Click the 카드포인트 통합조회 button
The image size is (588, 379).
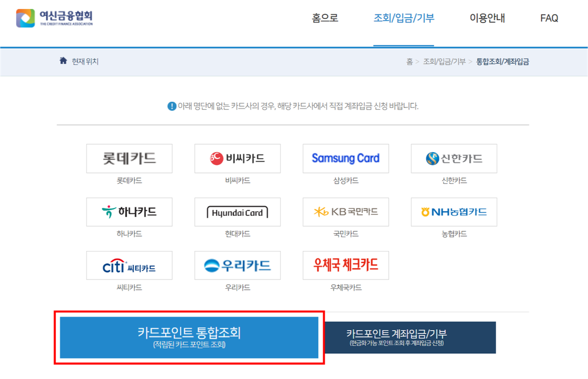click(x=189, y=338)
